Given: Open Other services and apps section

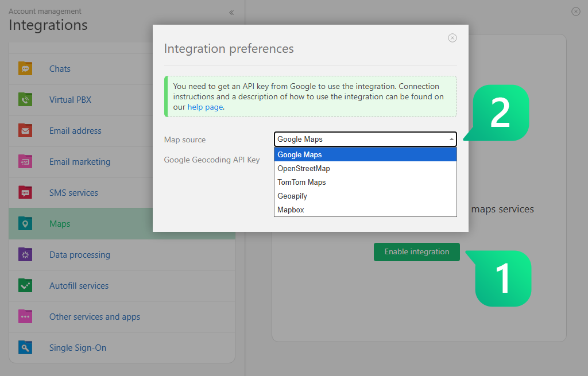Looking at the screenshot, I should [x=122, y=317].
